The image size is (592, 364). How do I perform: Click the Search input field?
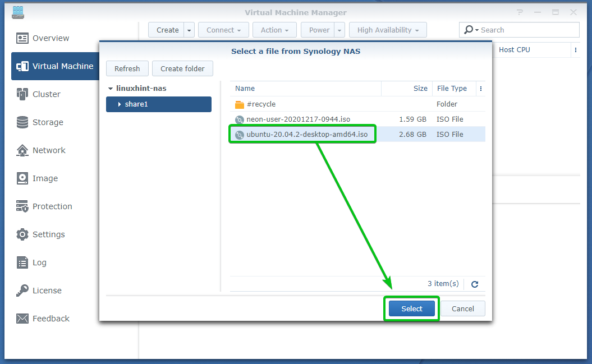[x=529, y=30]
